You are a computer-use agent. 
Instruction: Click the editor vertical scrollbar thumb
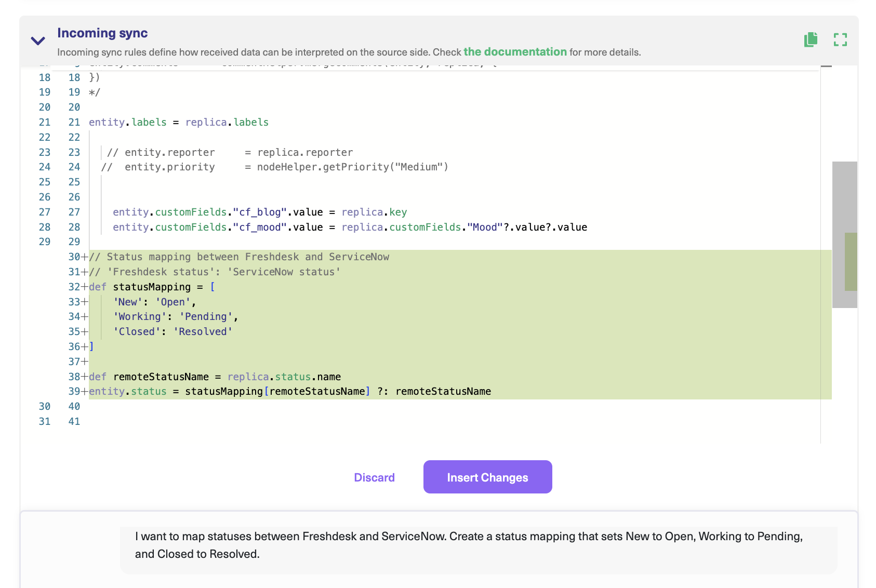pos(844,235)
